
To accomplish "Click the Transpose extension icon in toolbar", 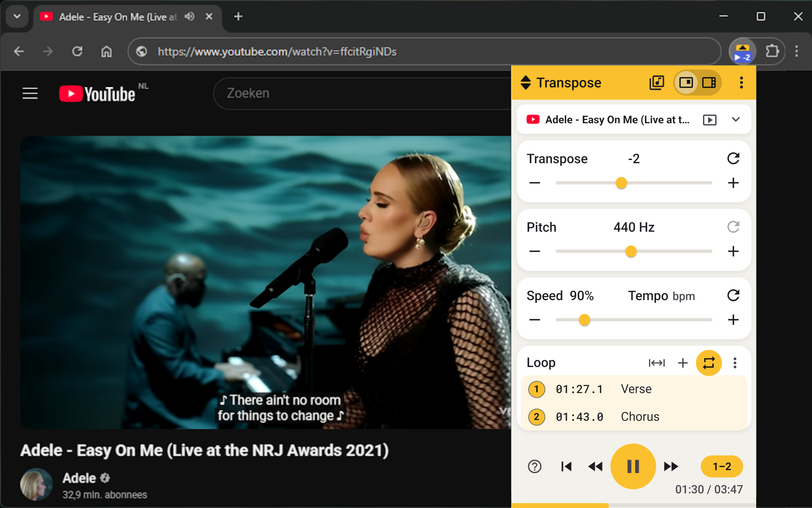I will click(743, 52).
